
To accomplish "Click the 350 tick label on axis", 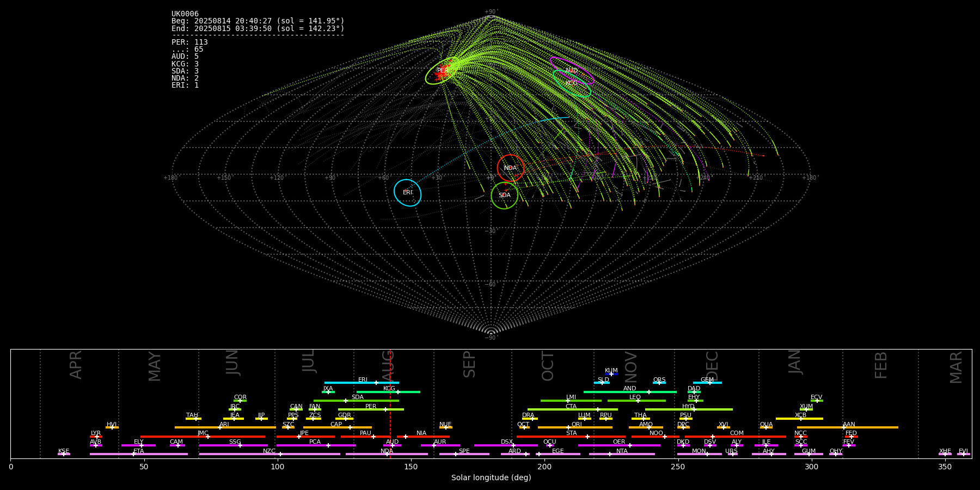I will 945,467.
